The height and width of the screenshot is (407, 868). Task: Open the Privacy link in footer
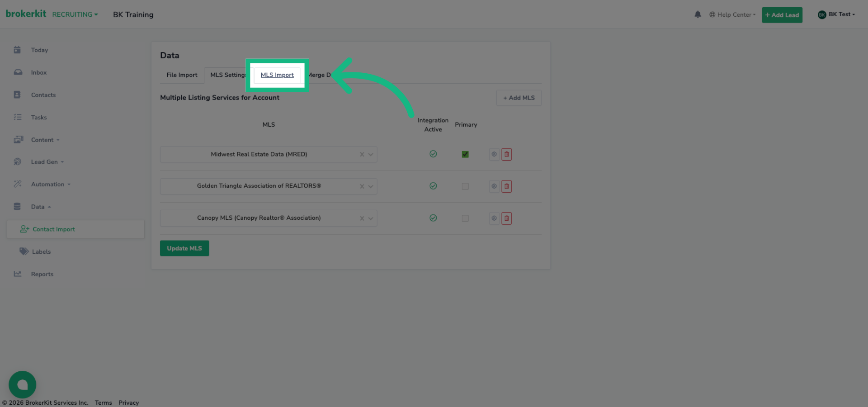128,402
